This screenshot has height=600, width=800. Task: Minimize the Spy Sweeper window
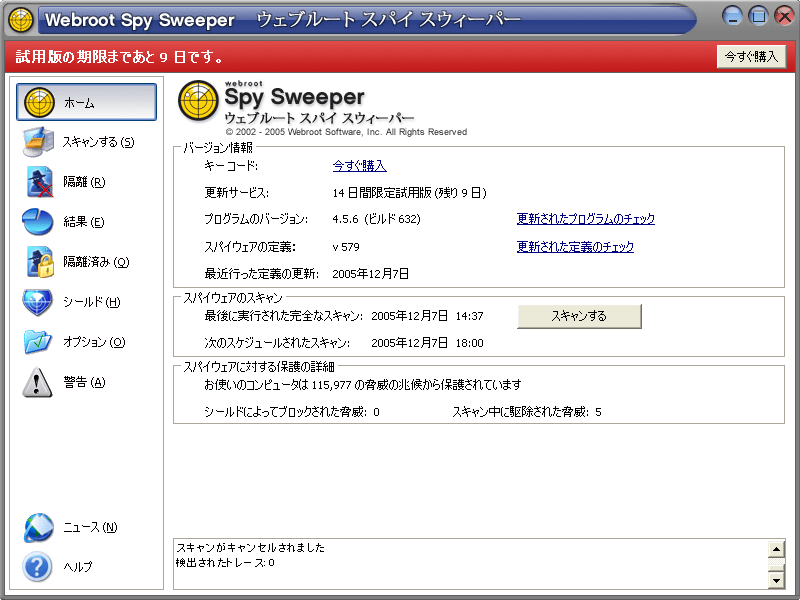pos(733,16)
